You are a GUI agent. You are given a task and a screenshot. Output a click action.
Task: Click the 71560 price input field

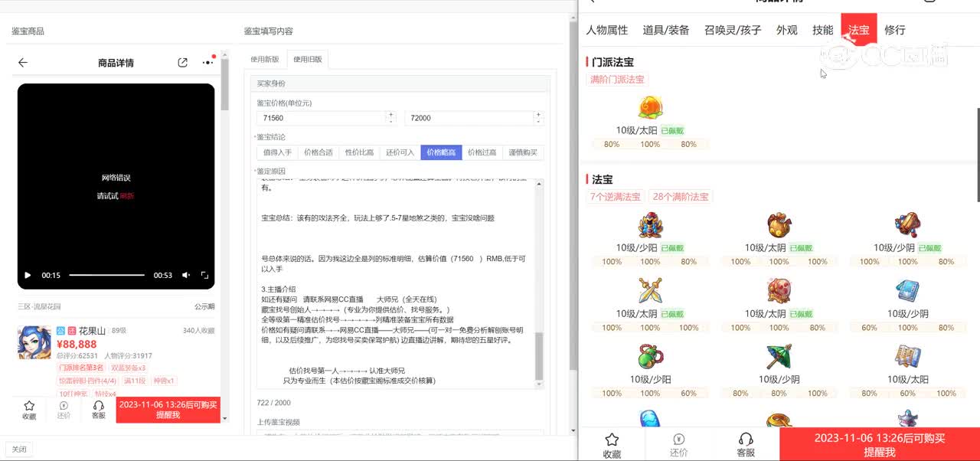[x=320, y=118]
